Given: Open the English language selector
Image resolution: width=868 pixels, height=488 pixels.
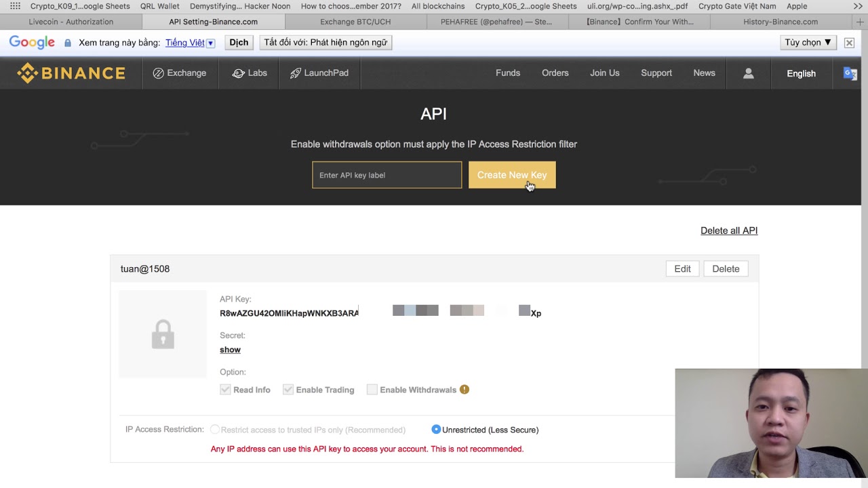Looking at the screenshot, I should 801,73.
